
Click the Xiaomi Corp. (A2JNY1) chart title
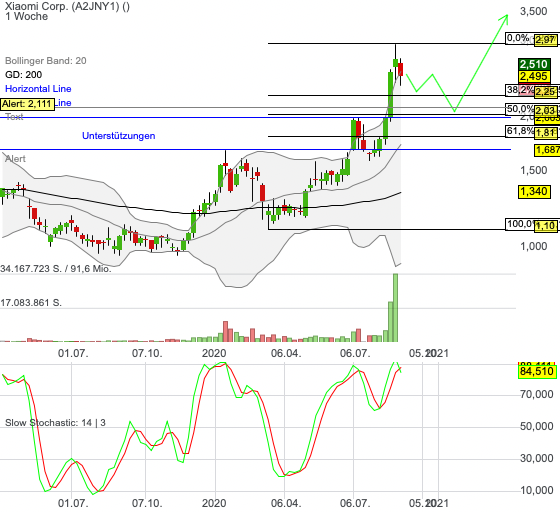pyautogui.click(x=67, y=6)
